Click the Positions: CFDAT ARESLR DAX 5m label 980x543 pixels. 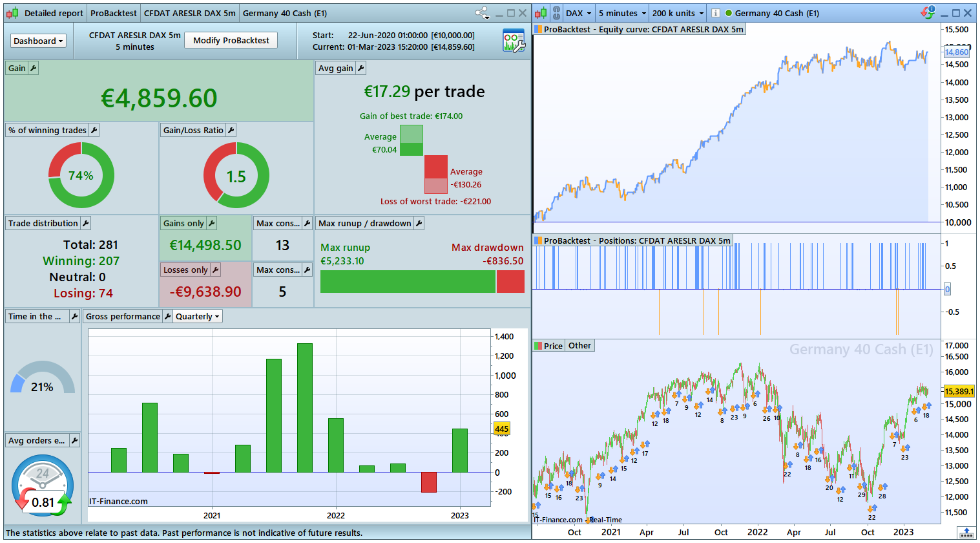[638, 240]
